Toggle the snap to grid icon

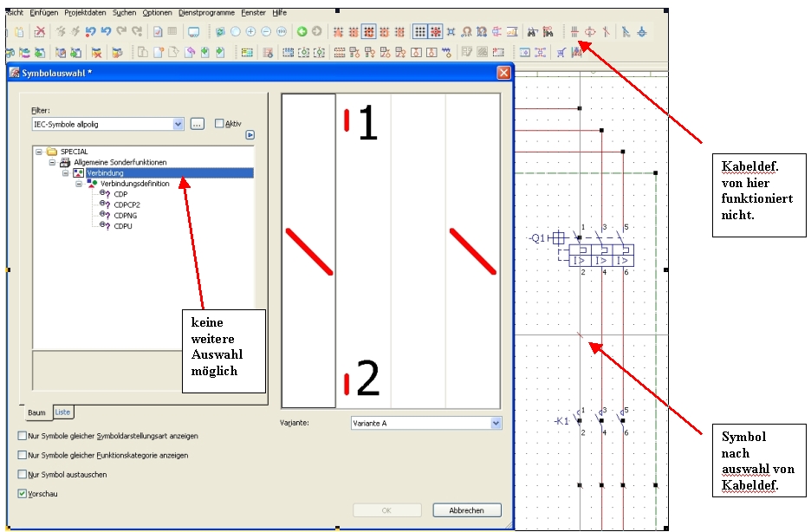tap(436, 32)
